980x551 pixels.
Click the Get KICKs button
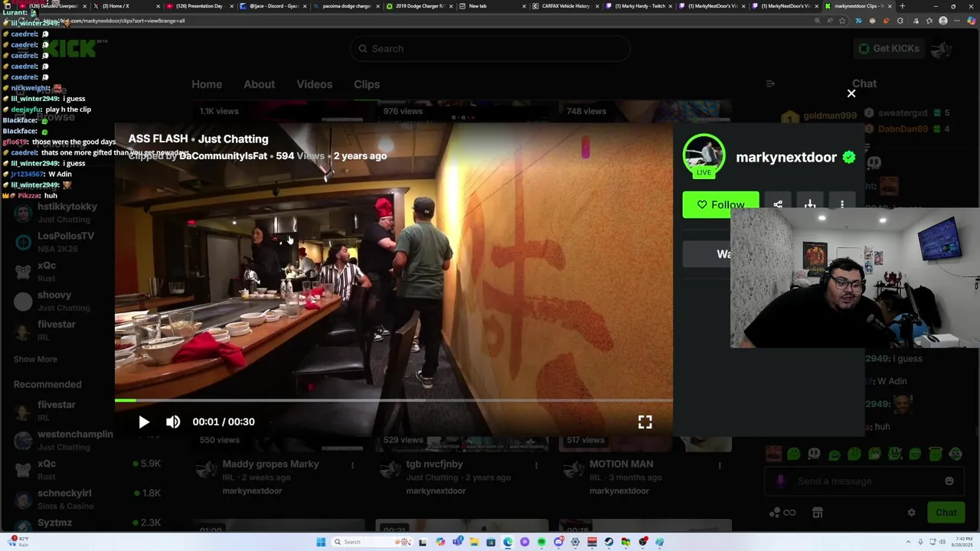click(888, 48)
